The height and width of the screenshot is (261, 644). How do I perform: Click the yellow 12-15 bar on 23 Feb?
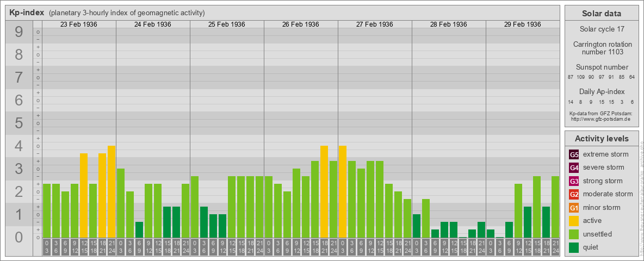(x=84, y=195)
